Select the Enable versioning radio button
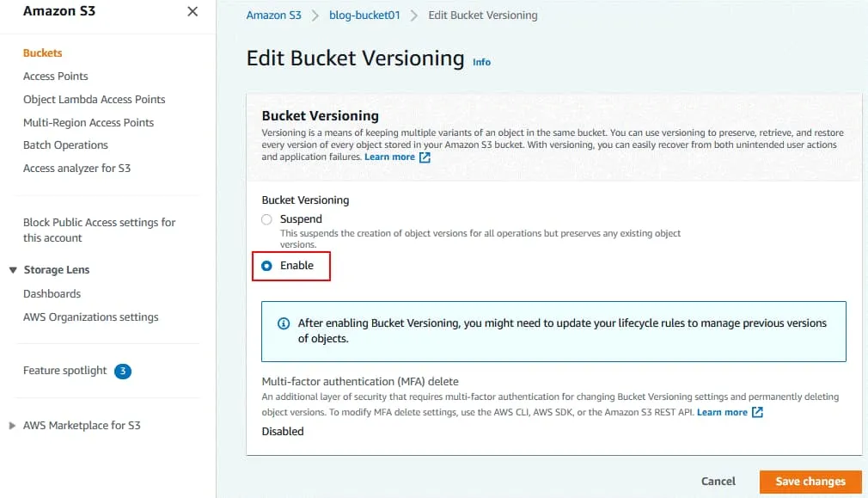This screenshot has height=498, width=868. click(266, 266)
